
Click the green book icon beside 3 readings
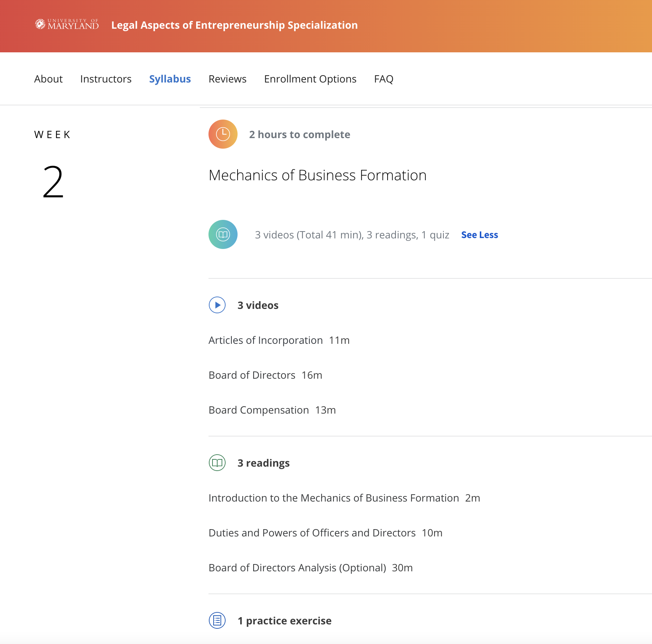pos(217,463)
